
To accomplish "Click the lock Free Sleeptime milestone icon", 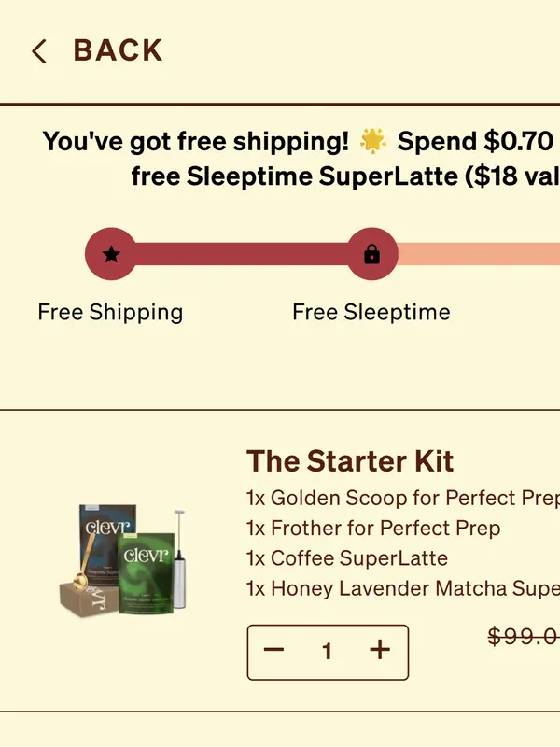I will pos(371,254).
